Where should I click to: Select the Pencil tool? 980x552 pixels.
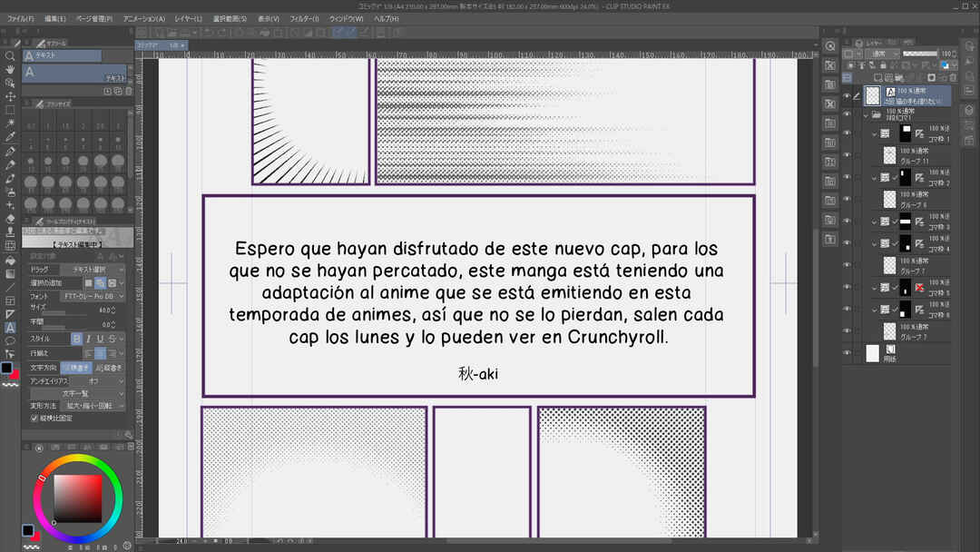[x=10, y=164]
